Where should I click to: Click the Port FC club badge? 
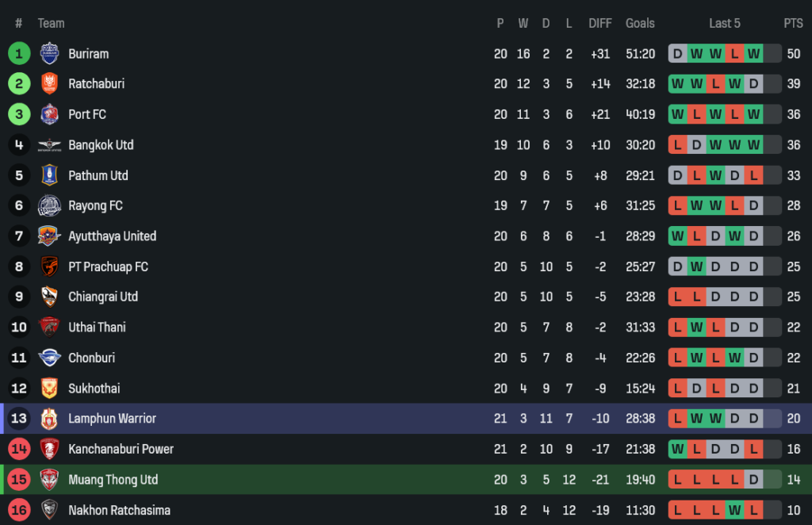49,114
